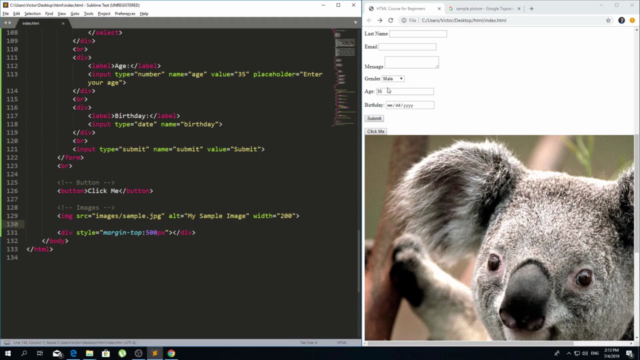Open the Project menu
Viewport: 640px width, 360px height.
pos(104,13)
